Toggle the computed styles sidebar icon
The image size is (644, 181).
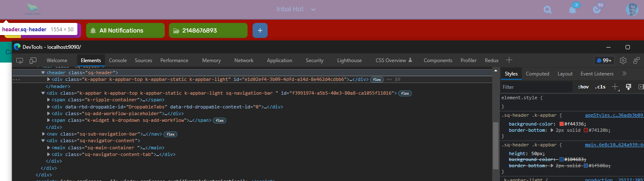pos(641,87)
